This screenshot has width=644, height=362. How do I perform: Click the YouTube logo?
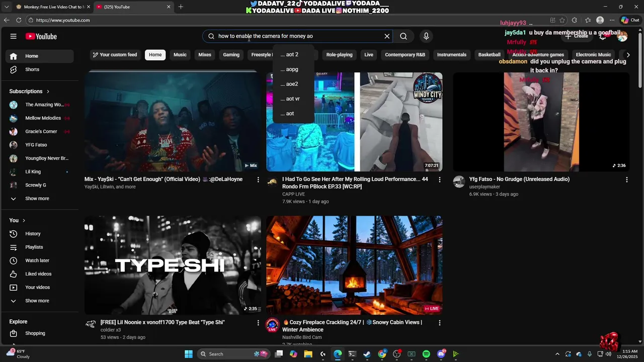(x=41, y=36)
